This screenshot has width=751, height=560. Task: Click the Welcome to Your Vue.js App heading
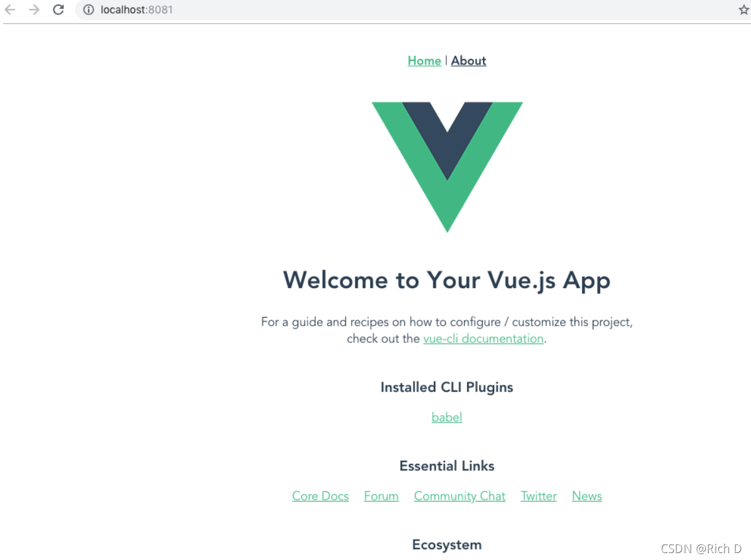447,280
